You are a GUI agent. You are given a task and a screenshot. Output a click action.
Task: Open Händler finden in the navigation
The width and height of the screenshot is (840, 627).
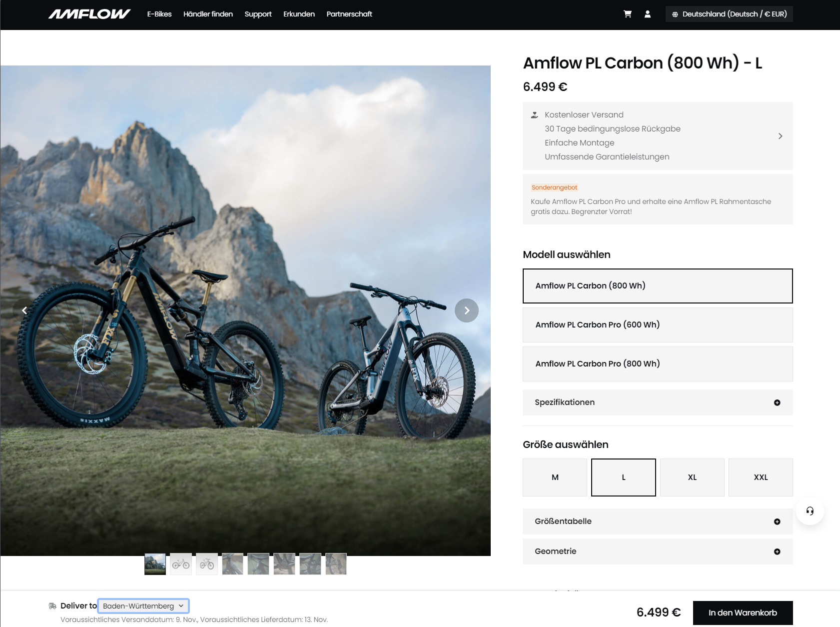tap(208, 14)
